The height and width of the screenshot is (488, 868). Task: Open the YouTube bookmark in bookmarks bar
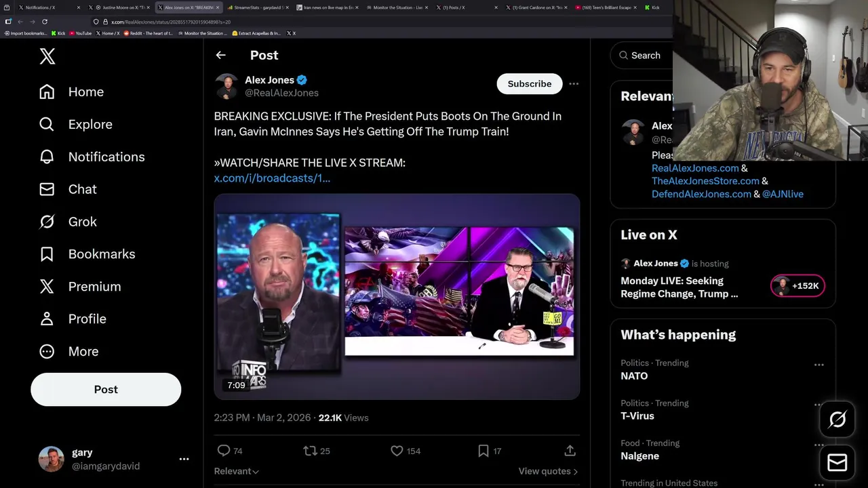(x=80, y=33)
